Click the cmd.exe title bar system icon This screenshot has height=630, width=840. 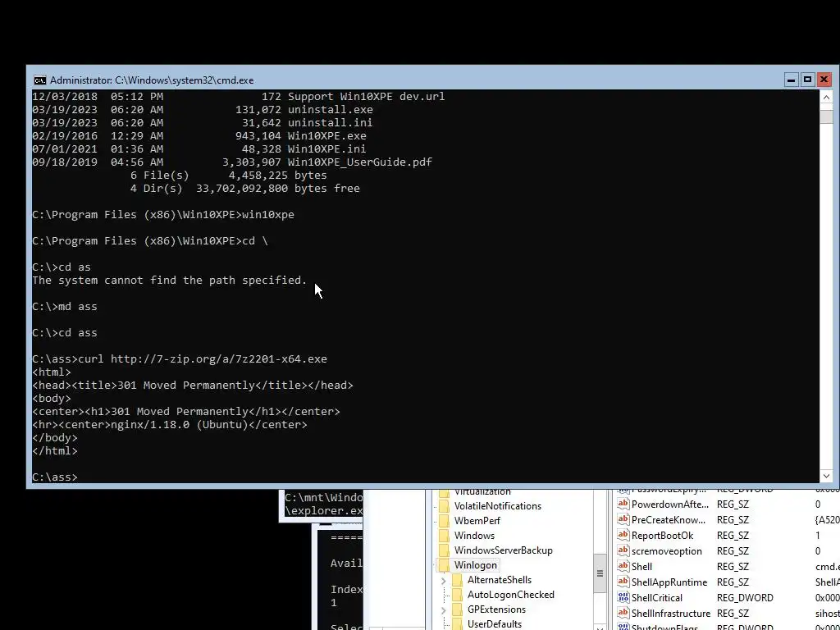point(39,80)
